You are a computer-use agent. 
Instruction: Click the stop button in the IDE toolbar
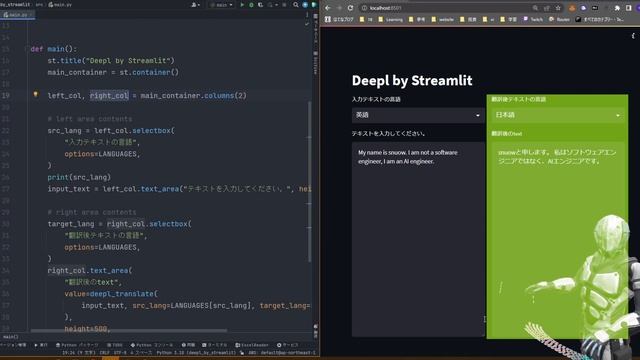pos(284,5)
